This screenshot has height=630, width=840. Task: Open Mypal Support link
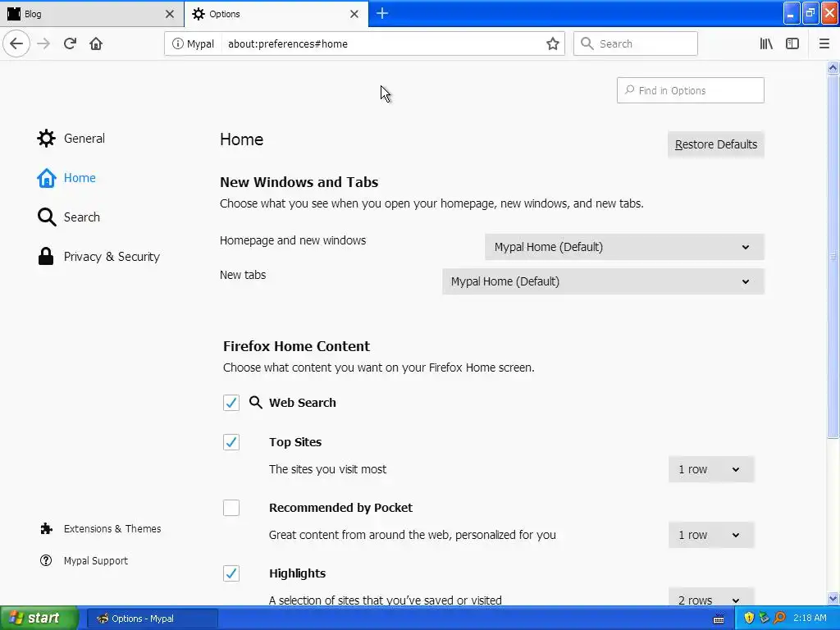coord(95,560)
